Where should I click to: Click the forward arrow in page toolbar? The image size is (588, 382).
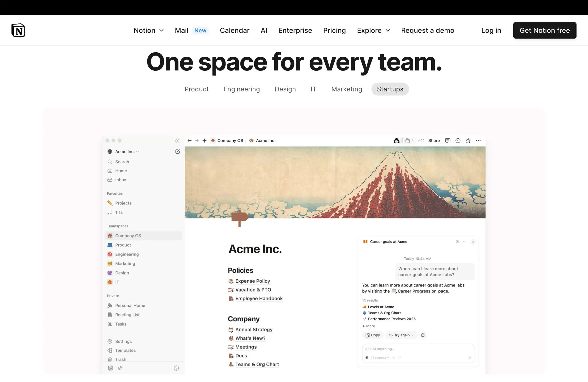click(x=197, y=140)
